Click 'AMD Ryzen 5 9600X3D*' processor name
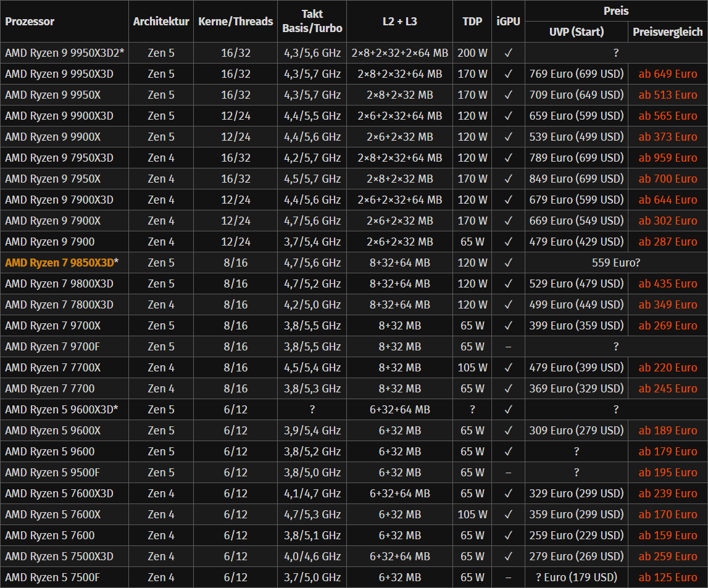The width and height of the screenshot is (708, 588). tap(61, 410)
